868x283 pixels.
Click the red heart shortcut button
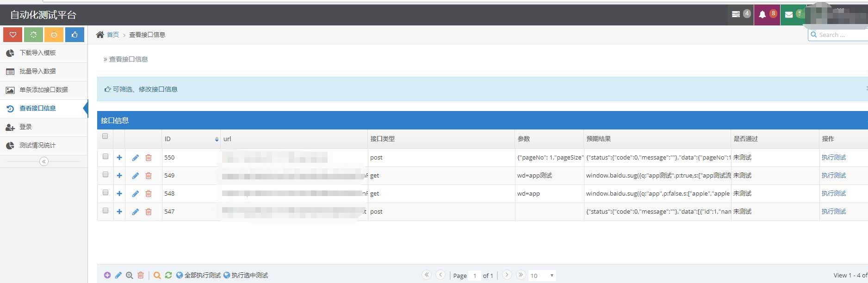click(13, 35)
